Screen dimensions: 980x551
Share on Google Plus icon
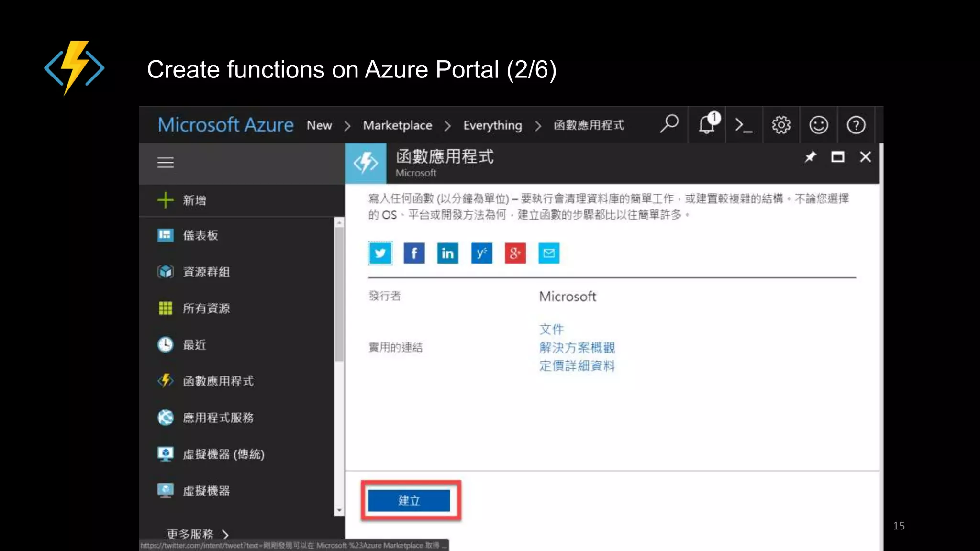tap(515, 253)
